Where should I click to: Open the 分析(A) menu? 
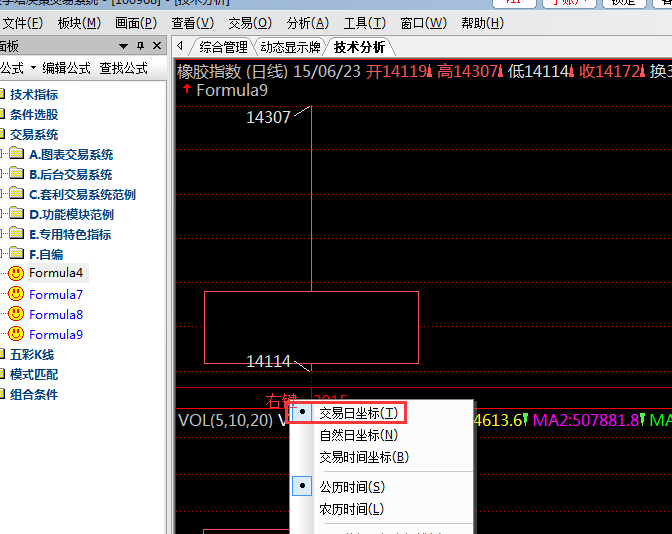(x=308, y=23)
